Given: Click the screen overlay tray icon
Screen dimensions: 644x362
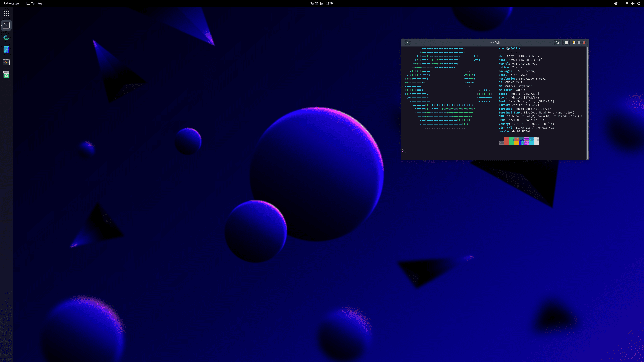Looking at the screenshot, I should click(615, 3).
